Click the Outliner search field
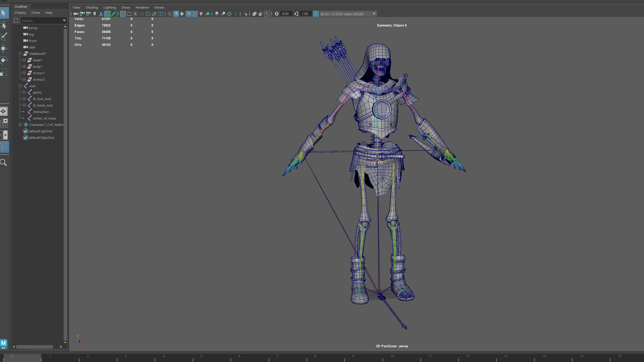 click(43, 21)
